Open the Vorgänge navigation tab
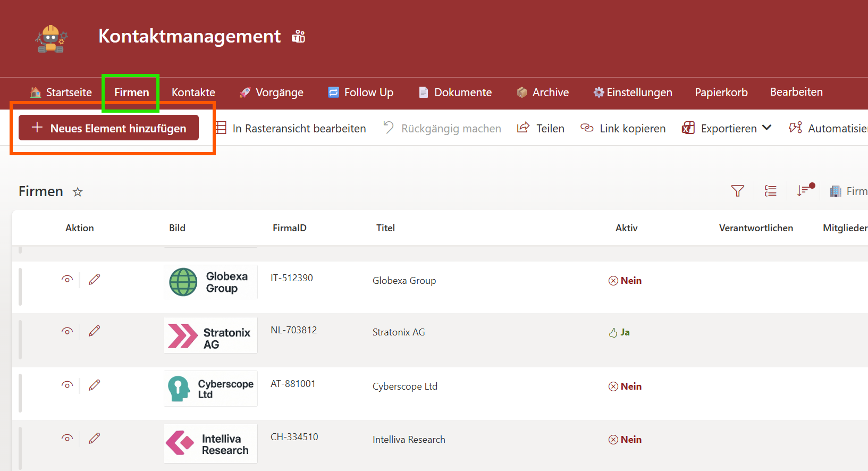Viewport: 868px width, 471px height. pos(271,92)
